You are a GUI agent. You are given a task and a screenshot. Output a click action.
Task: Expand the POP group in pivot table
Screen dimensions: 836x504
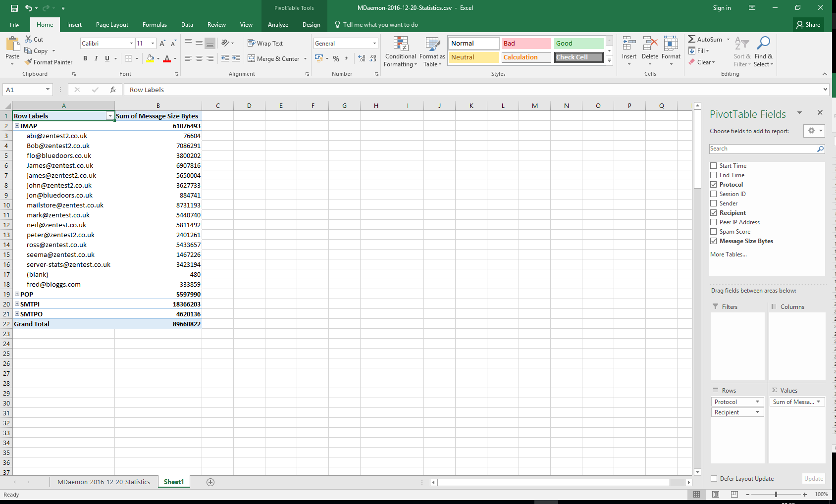coord(17,294)
